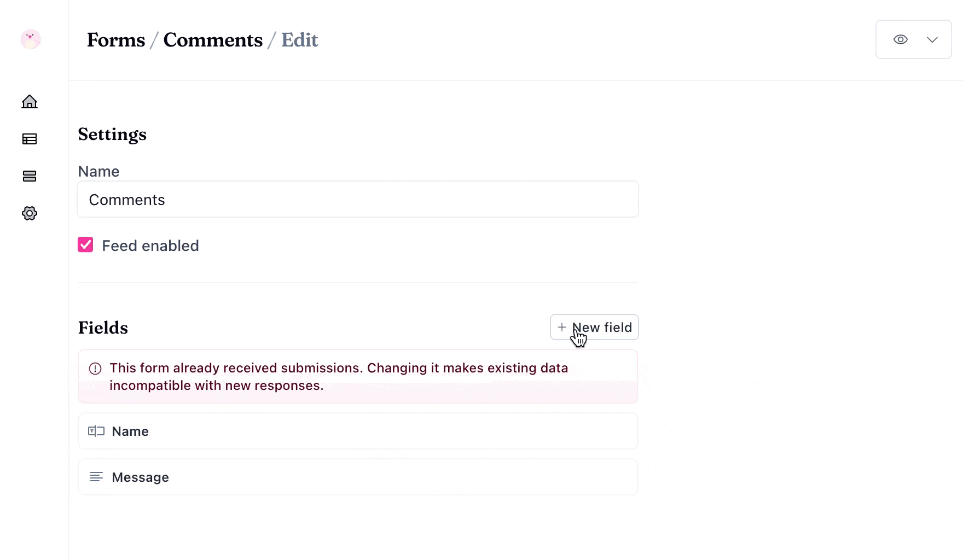The image size is (963, 560).
Task: Open the settings gear in sidebar
Action: pos(30,213)
